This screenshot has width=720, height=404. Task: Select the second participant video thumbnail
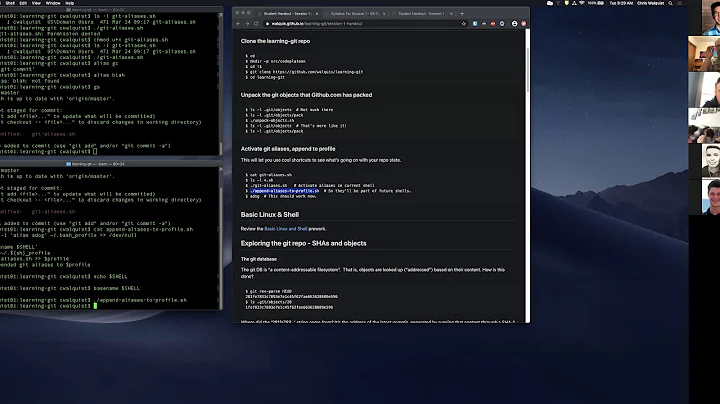(704, 54)
